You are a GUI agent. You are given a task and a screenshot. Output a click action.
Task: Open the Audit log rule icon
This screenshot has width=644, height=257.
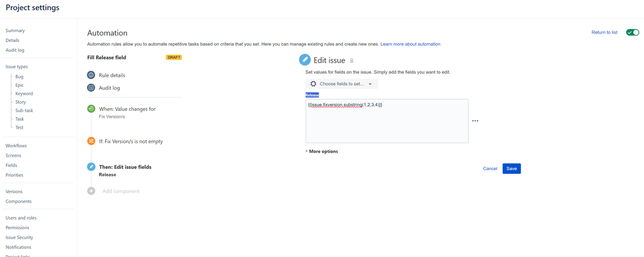coord(91,88)
